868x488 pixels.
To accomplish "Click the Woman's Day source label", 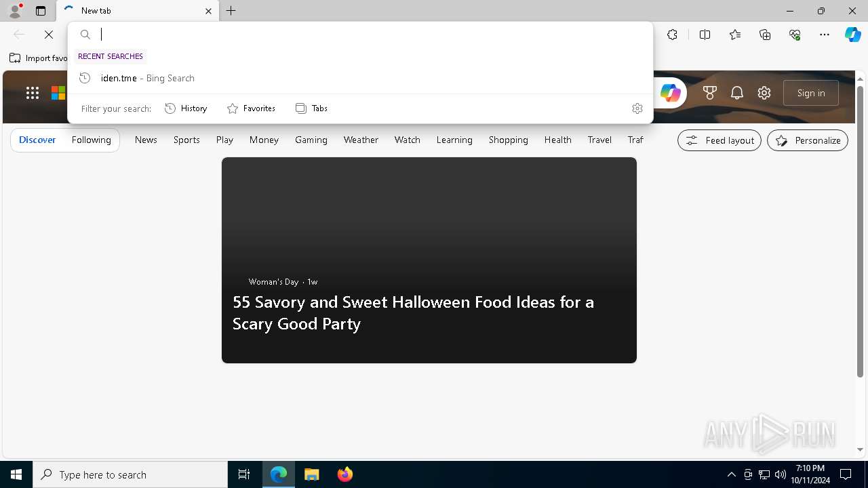I will coord(273,282).
